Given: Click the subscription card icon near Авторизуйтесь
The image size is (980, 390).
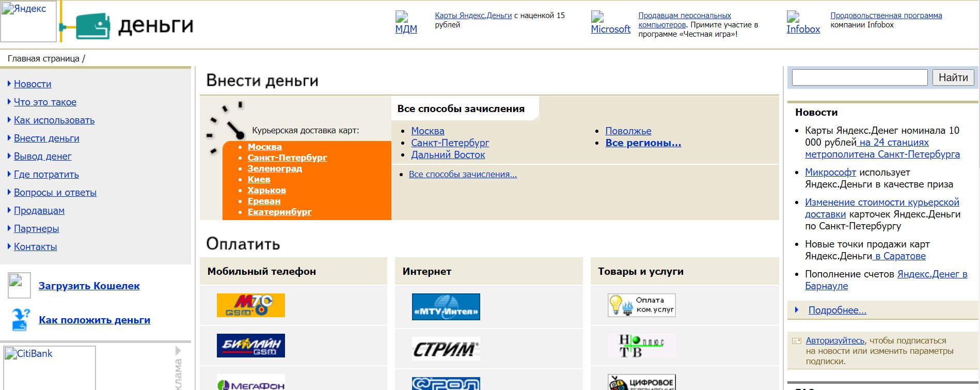Looking at the screenshot, I should point(797,341).
